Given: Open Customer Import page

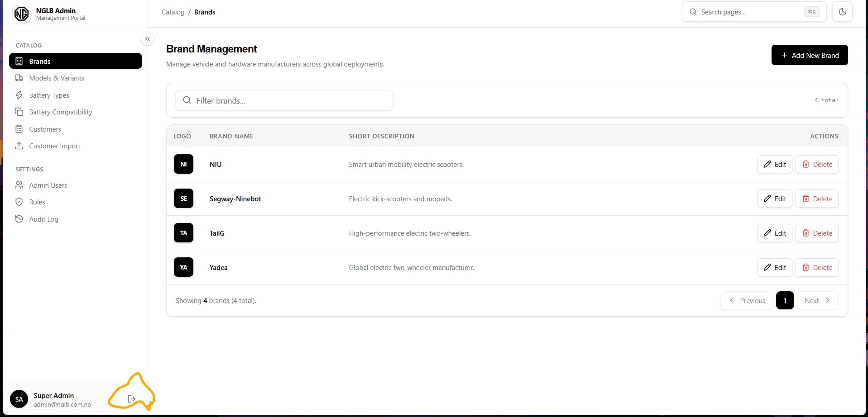Looking at the screenshot, I should [x=76, y=146].
